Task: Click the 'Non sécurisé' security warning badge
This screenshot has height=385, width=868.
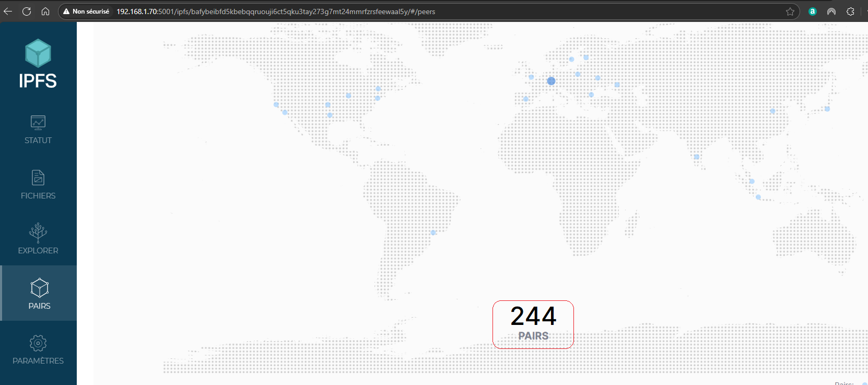Action: pyautogui.click(x=86, y=11)
